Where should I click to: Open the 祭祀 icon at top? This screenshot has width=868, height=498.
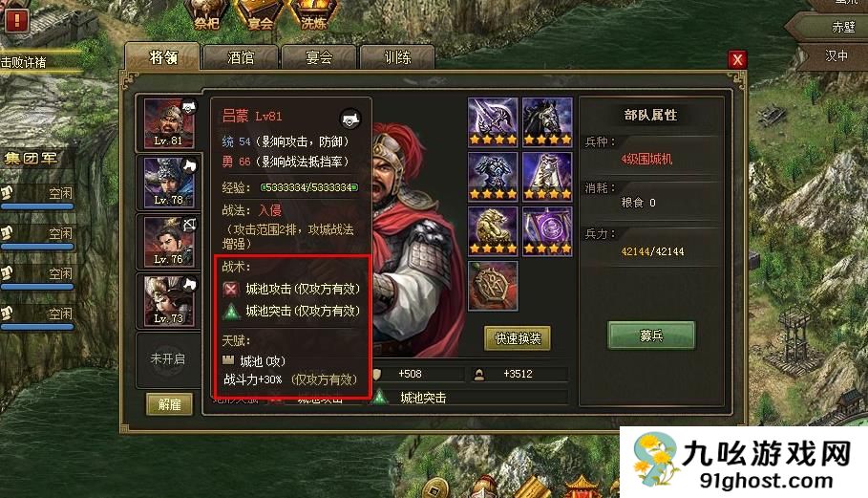click(x=206, y=15)
